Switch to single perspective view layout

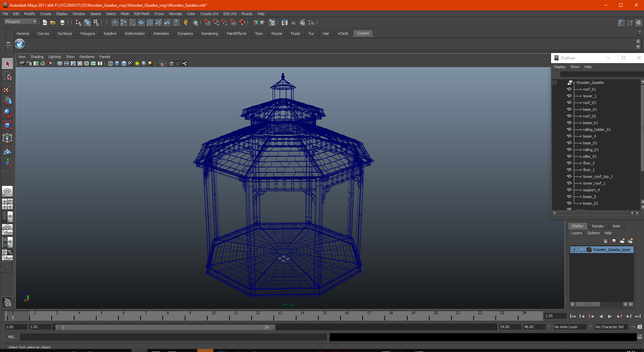7,192
